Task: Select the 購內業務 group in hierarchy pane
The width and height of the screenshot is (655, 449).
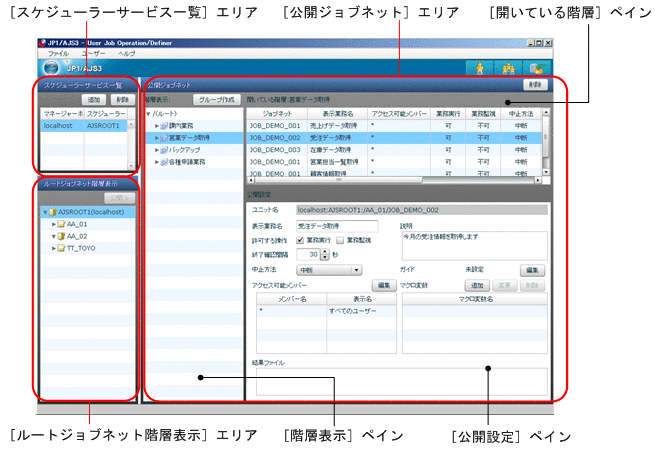Action: click(x=182, y=125)
